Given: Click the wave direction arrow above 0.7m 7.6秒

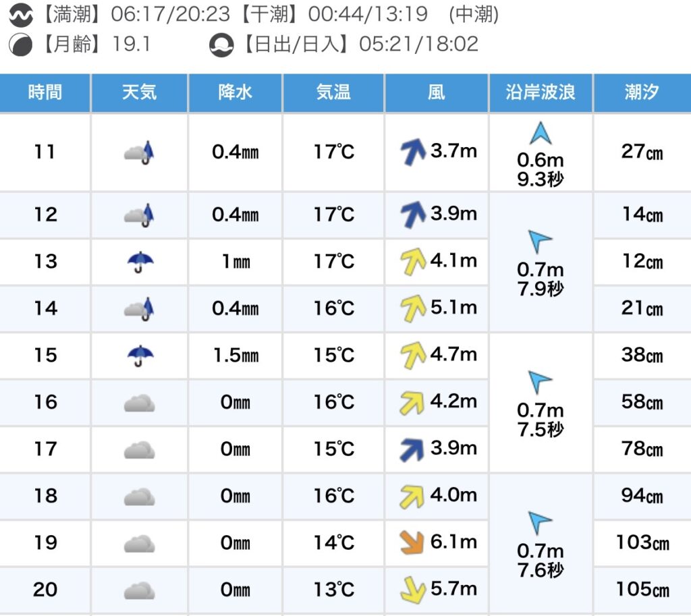Looking at the screenshot, I should (540, 522).
